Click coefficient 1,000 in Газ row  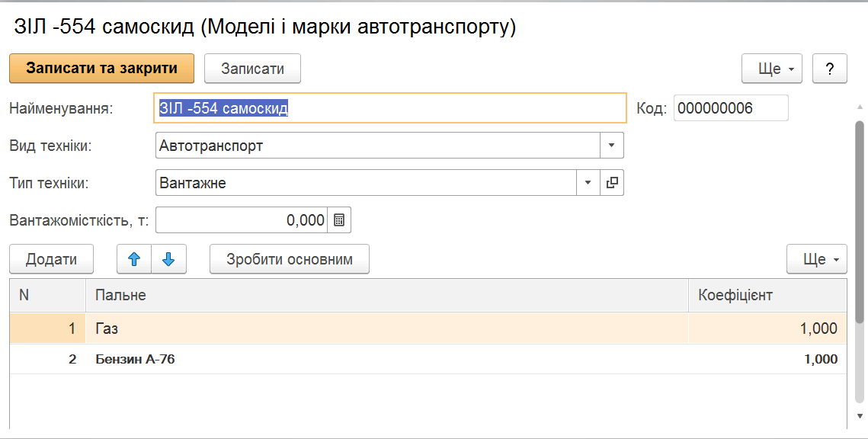tap(768, 328)
